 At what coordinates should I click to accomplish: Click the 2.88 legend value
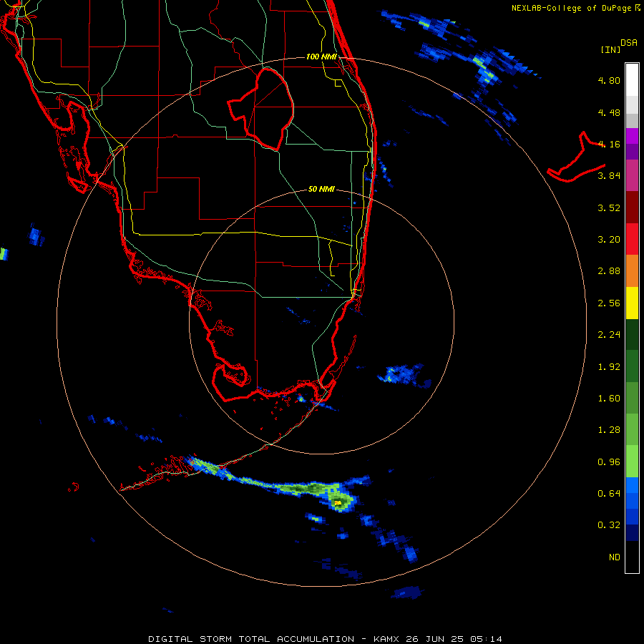[609, 271]
